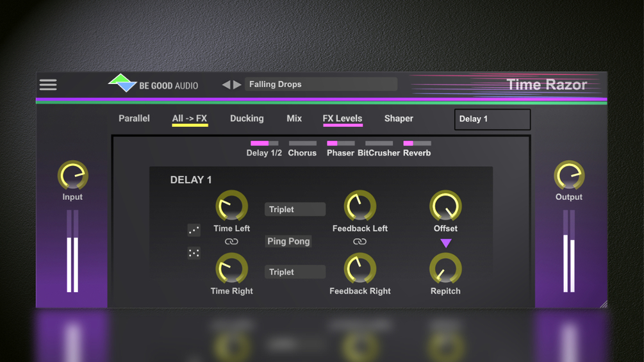Click the Time Left knob

click(231, 206)
